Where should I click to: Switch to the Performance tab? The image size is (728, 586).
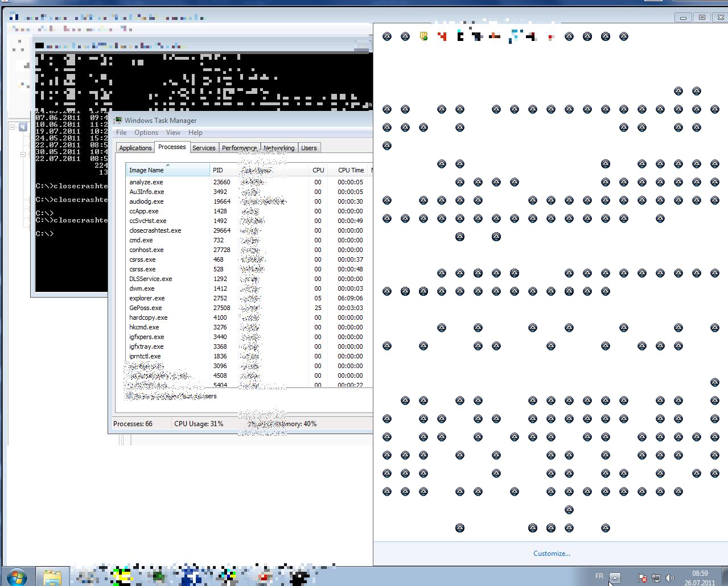pos(239,148)
